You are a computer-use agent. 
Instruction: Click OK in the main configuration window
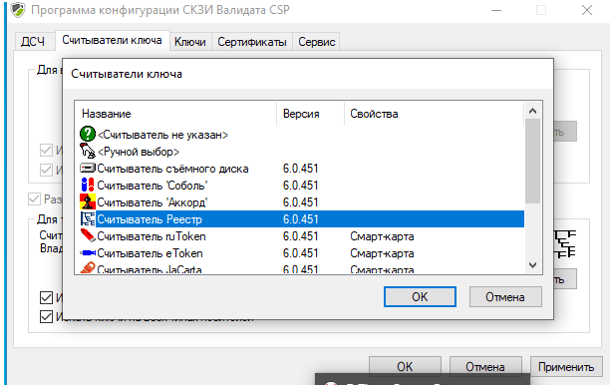coord(405,366)
